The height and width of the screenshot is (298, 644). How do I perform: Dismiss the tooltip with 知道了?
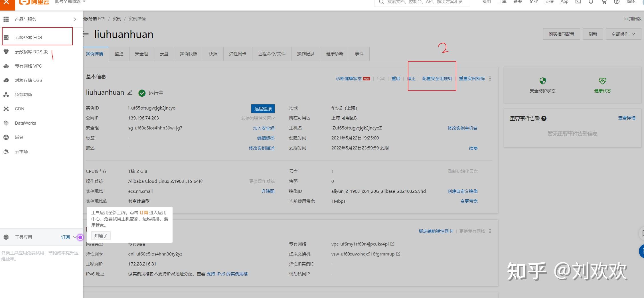click(x=101, y=236)
